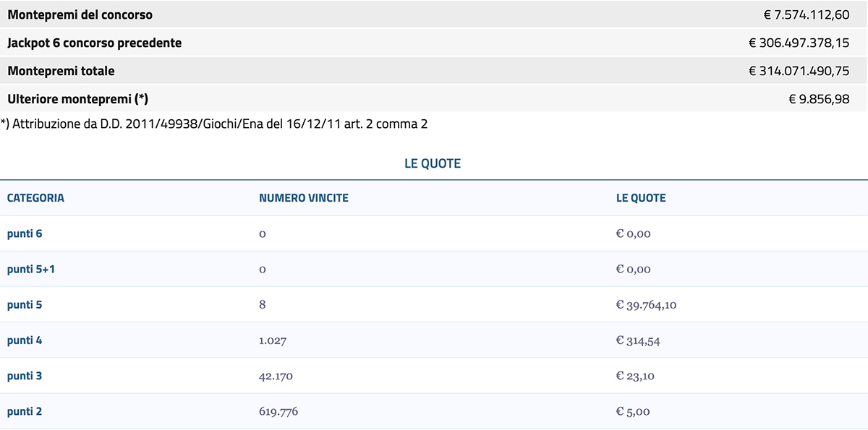
Task: Select the 'punti 3' category label
Action: (25, 376)
